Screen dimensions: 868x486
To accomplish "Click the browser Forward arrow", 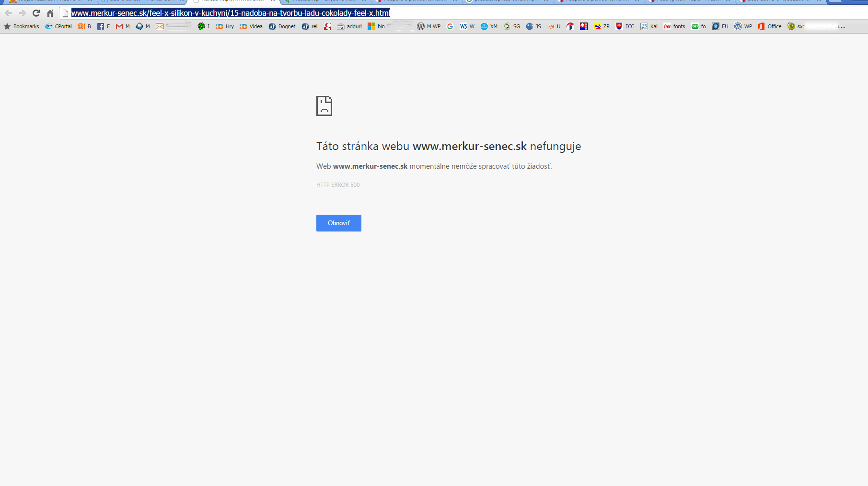I will click(x=22, y=13).
